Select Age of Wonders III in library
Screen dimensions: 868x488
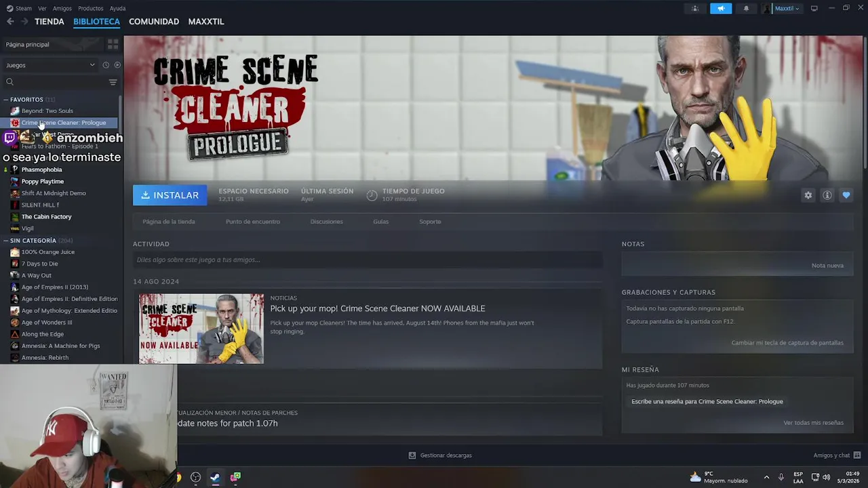coord(46,323)
